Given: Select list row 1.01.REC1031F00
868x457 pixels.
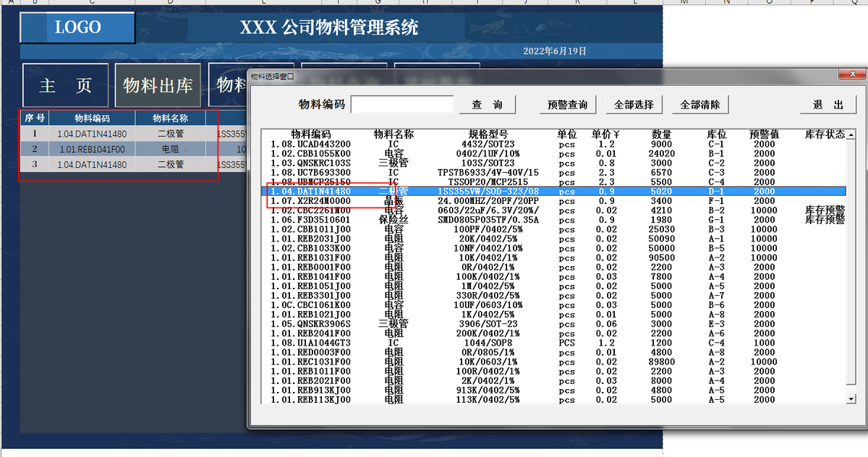Looking at the screenshot, I should pyautogui.click(x=553, y=362).
